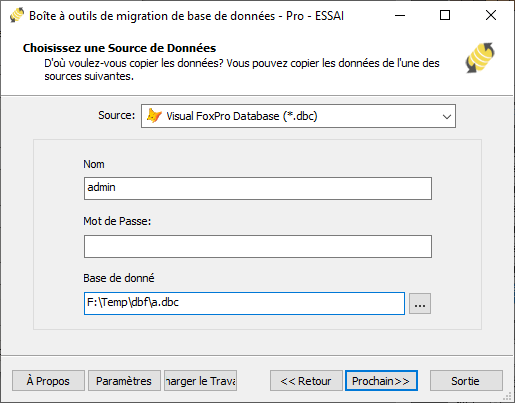Maximize the migration toolbox window
Viewport: 515px width, 403px height.
pyautogui.click(x=445, y=15)
